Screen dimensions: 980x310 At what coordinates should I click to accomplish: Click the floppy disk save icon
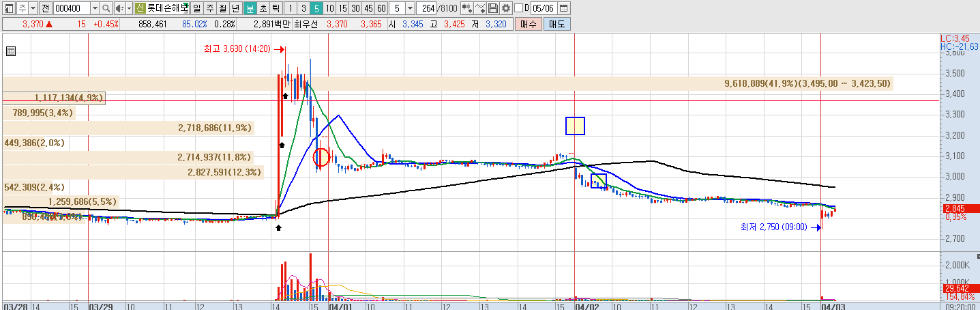(493, 8)
